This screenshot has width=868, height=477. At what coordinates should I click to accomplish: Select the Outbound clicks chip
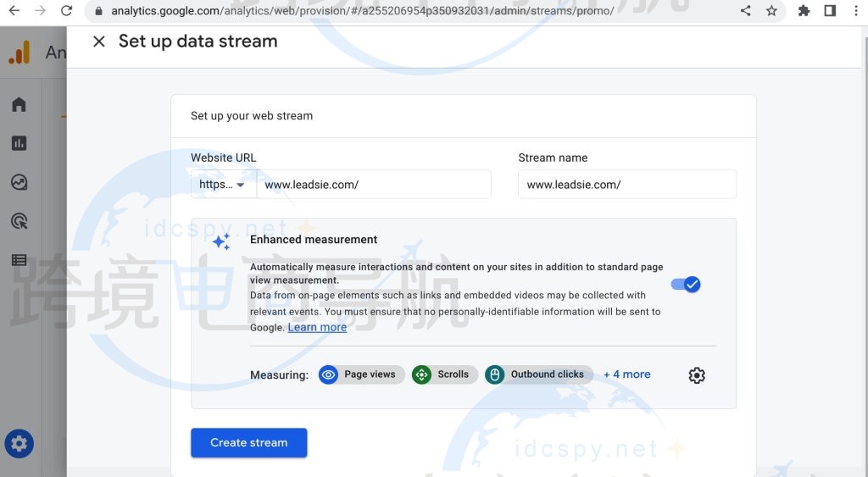pyautogui.click(x=538, y=374)
